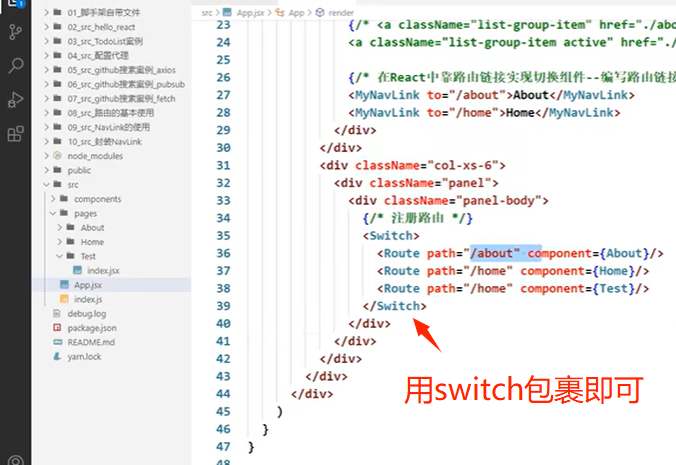Click the App.jsx file icon
The image size is (676, 465).
[64, 284]
